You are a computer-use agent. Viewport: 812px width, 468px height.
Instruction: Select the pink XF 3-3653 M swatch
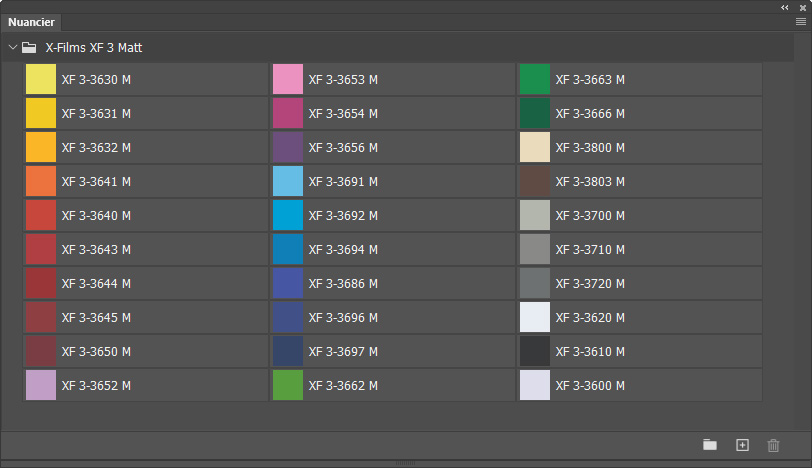click(x=288, y=79)
